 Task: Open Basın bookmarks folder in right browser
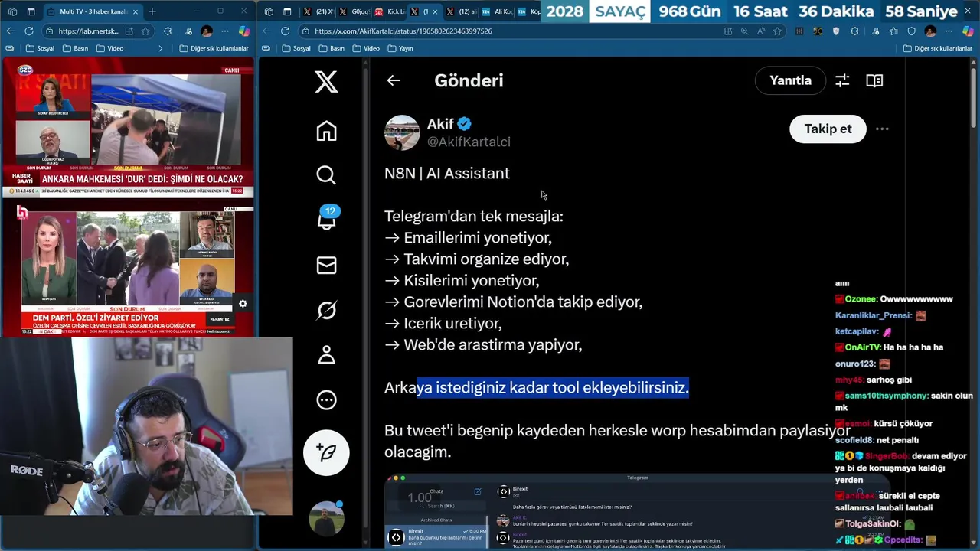332,48
